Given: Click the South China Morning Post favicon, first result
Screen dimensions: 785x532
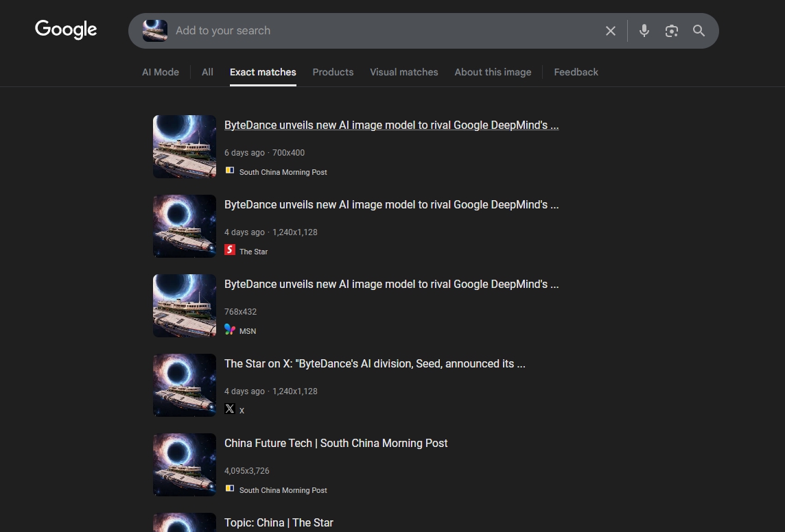Looking at the screenshot, I should (230, 171).
